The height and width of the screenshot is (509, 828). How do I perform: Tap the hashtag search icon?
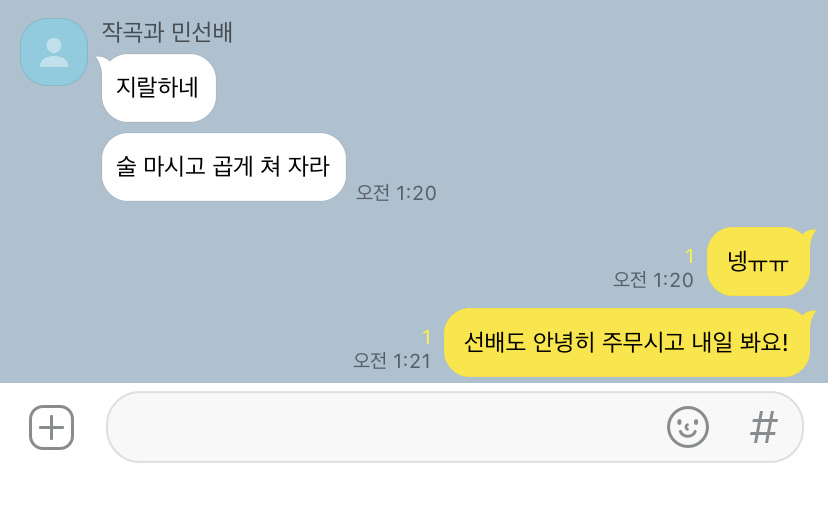(x=764, y=427)
